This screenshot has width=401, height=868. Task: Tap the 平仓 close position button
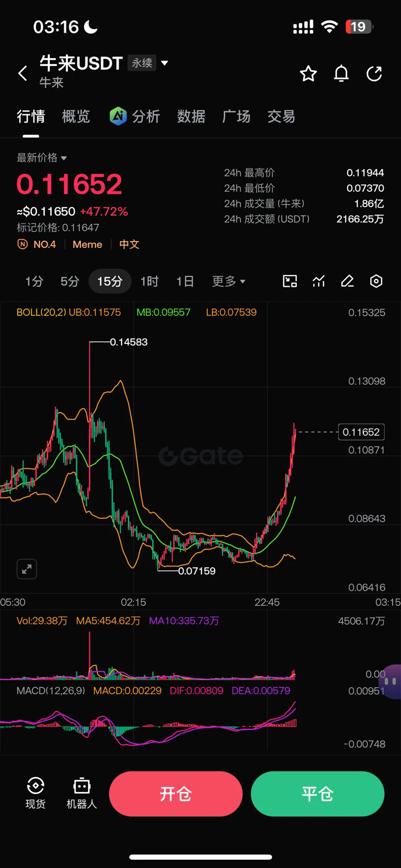tap(318, 793)
